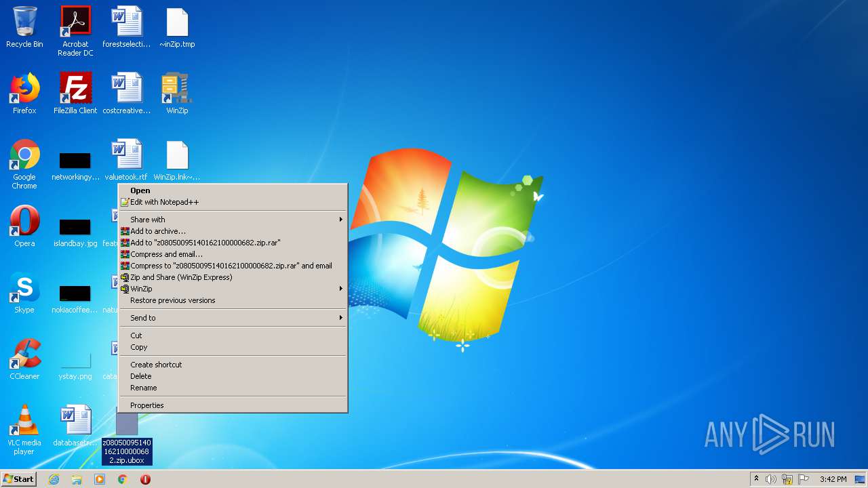The width and height of the screenshot is (868, 488).
Task: Select the .zip.ubox file on desktop
Action: tap(127, 439)
